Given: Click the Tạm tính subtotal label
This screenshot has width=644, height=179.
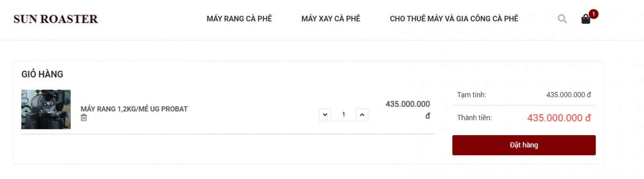Looking at the screenshot, I should point(471,95).
